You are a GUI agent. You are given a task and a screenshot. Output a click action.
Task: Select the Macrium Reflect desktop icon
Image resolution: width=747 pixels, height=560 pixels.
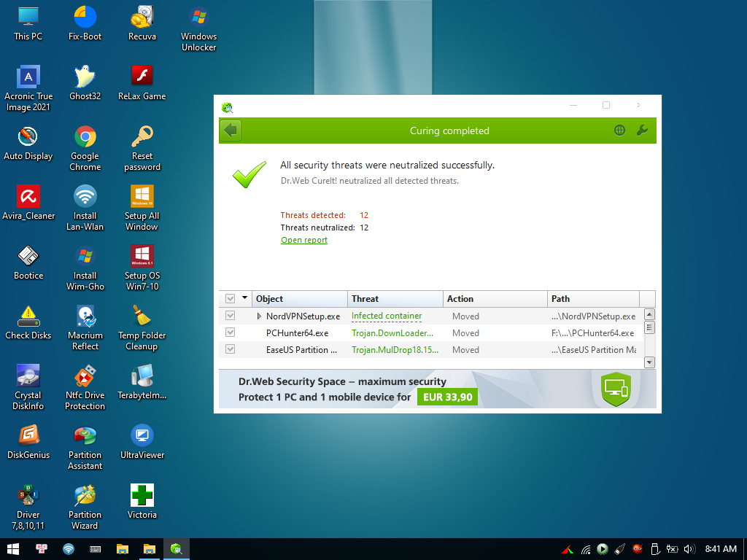[85, 328]
